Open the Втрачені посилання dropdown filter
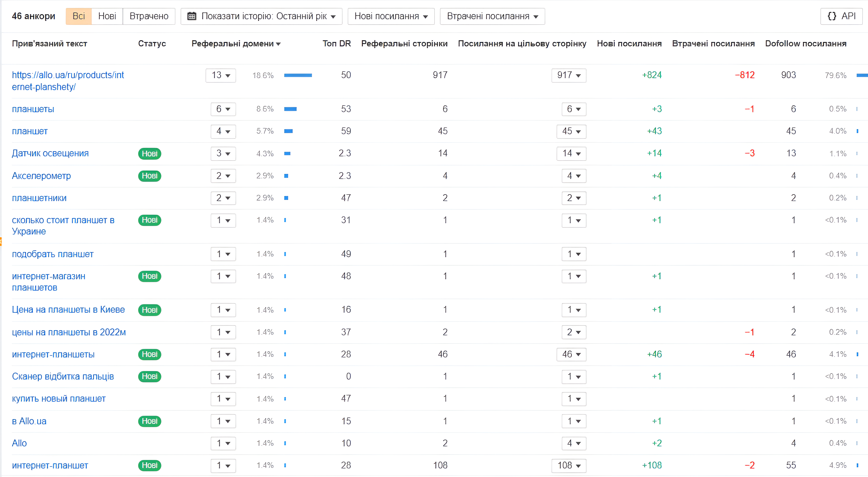This screenshot has width=868, height=477. 492,16
